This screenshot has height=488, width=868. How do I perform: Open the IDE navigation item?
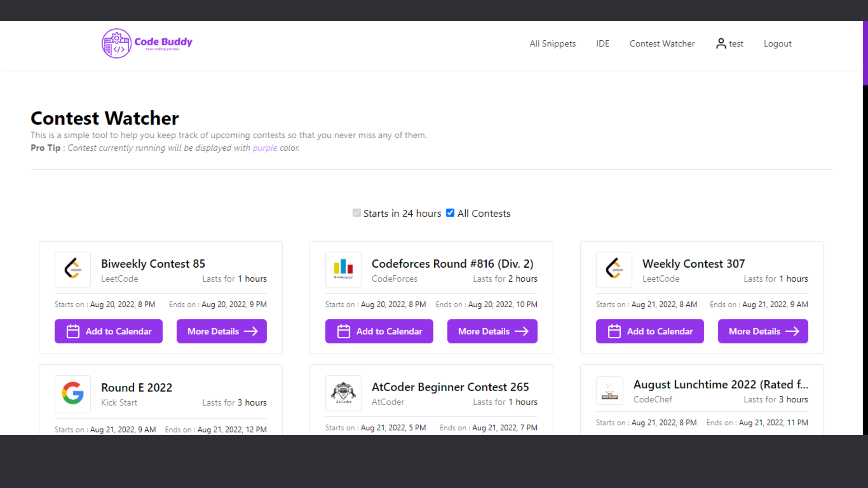pos(602,44)
